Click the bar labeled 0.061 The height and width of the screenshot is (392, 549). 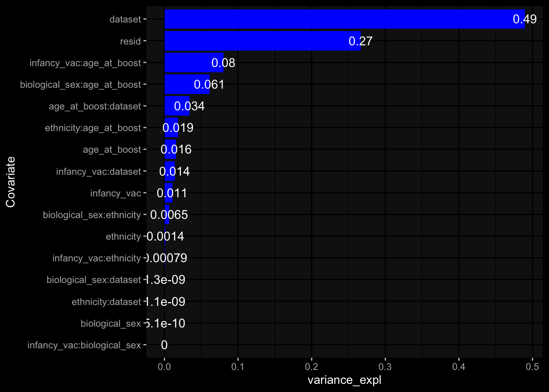click(187, 84)
